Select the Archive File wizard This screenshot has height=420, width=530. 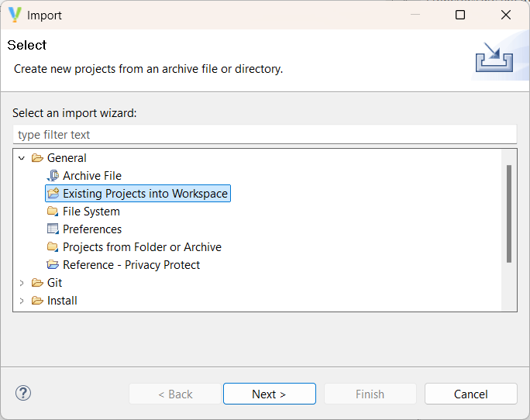[92, 176]
